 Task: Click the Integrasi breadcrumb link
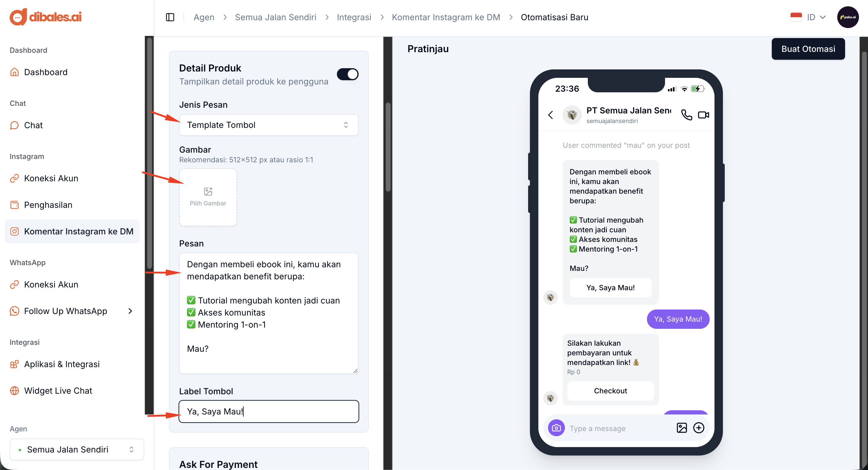point(354,17)
